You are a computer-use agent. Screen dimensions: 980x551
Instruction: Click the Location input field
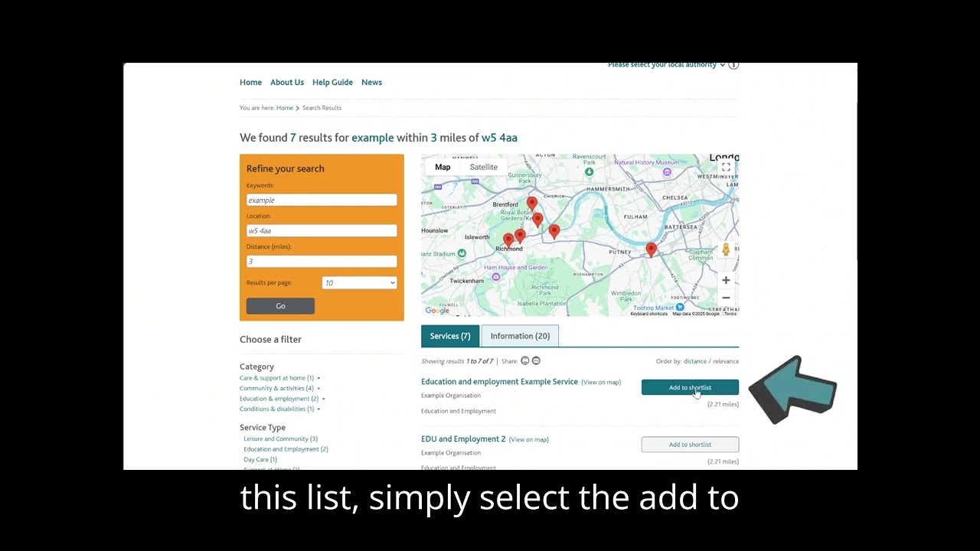pos(322,230)
